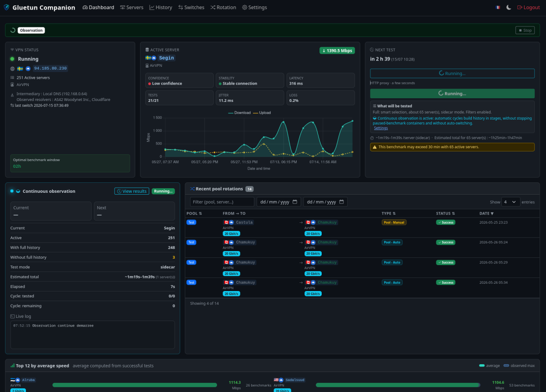Viewport: 546px width, 392px height.
Task: Click the rotation filter input field
Action: [222, 202]
